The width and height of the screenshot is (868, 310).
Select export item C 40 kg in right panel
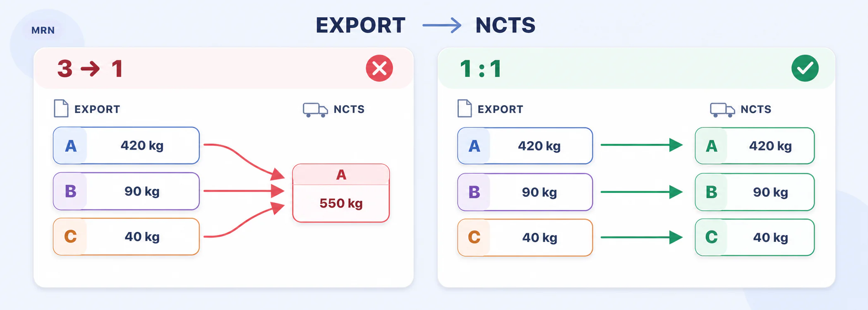tap(525, 238)
